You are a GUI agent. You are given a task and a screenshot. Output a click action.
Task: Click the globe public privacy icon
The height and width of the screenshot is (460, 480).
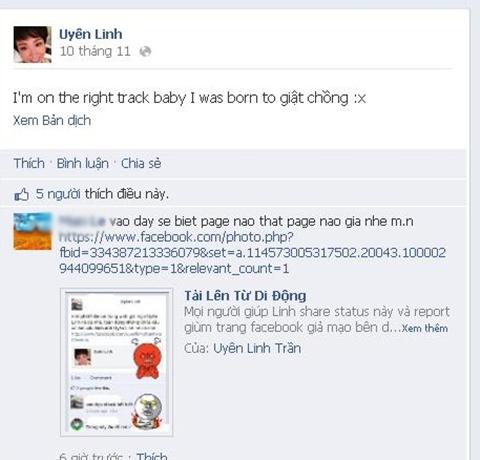145,52
